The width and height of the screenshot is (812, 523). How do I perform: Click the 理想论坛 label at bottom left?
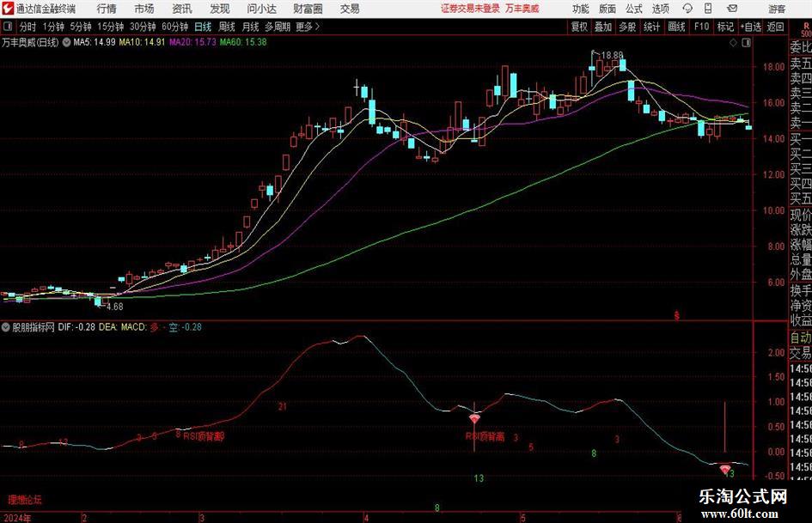coord(24,500)
